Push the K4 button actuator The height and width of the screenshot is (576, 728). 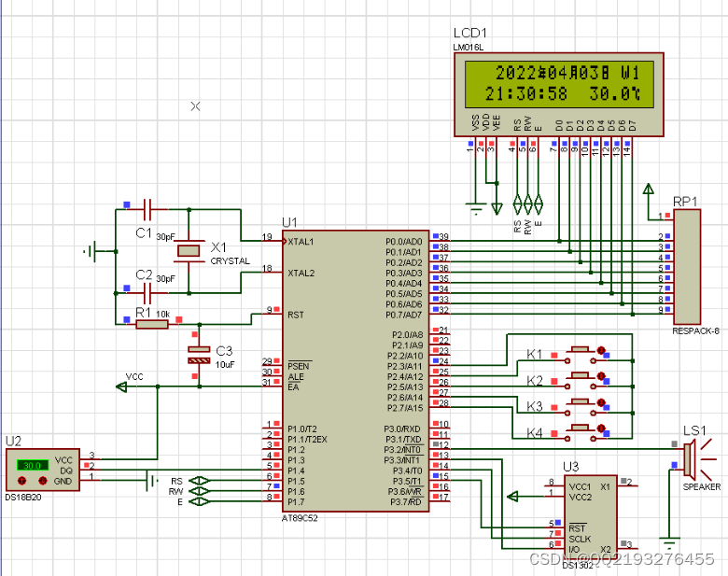tap(580, 428)
